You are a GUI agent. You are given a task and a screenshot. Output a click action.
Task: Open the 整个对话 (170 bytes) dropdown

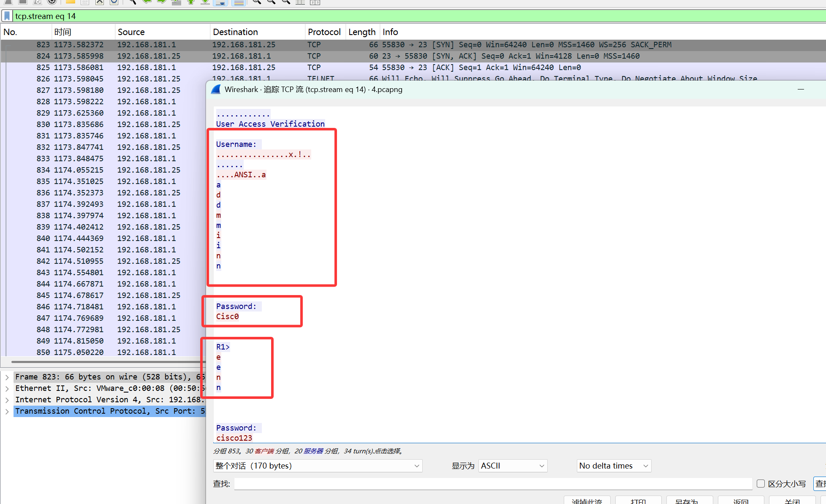pos(318,466)
